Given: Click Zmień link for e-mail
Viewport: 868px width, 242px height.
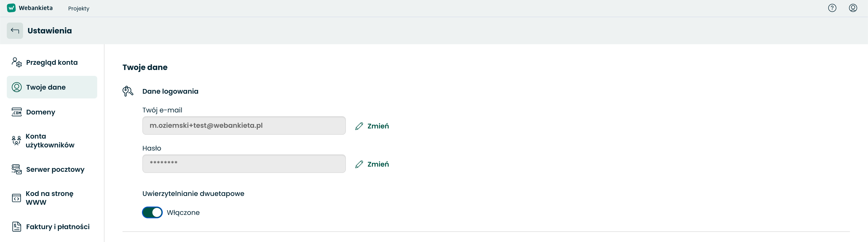Looking at the screenshot, I should [x=378, y=126].
